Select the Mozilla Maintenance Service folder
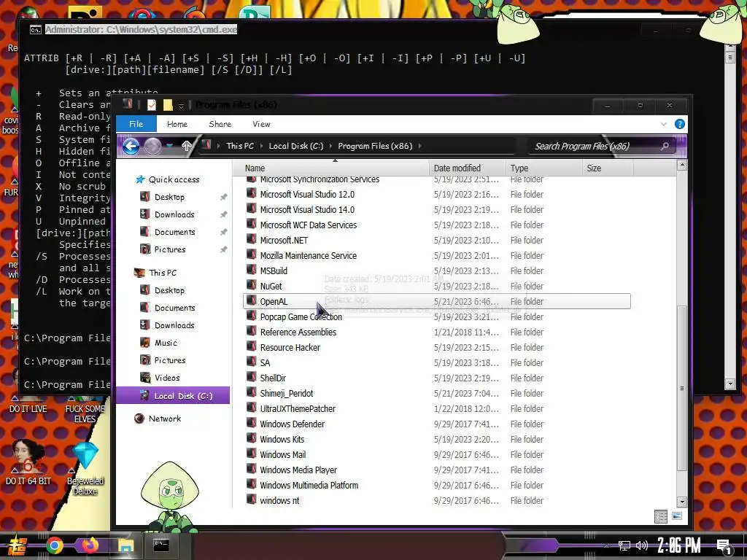The height and width of the screenshot is (560, 747). [x=309, y=256]
